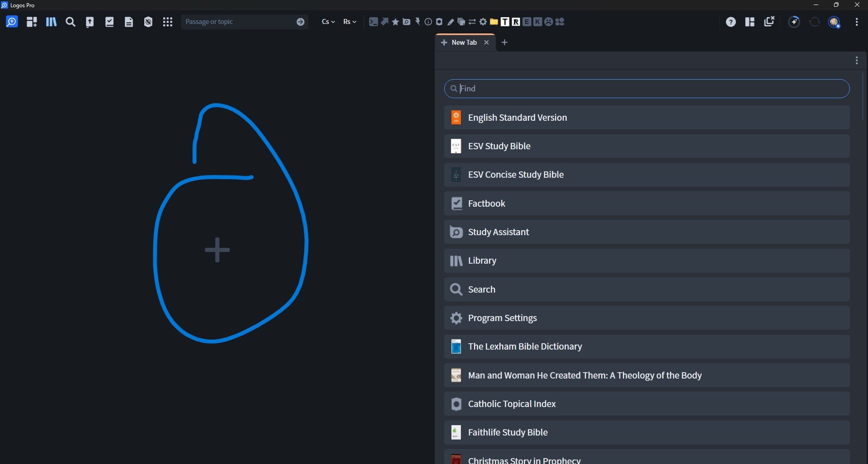
Task: Open The Lexham Bible Dictionary
Action: 647,346
